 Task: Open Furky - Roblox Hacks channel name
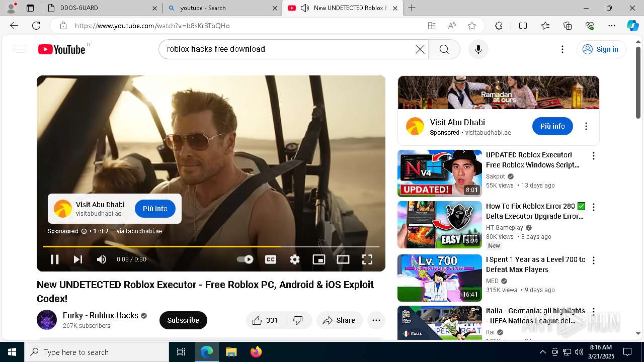click(101, 315)
